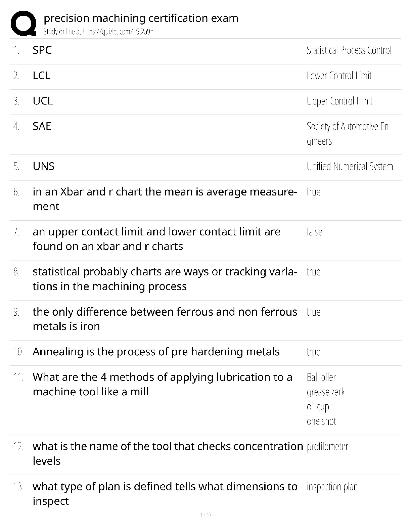Image resolution: width=411 pixels, height=532 pixels.
Task: Click definition 'Statistical Process Control'
Action: click(x=349, y=50)
